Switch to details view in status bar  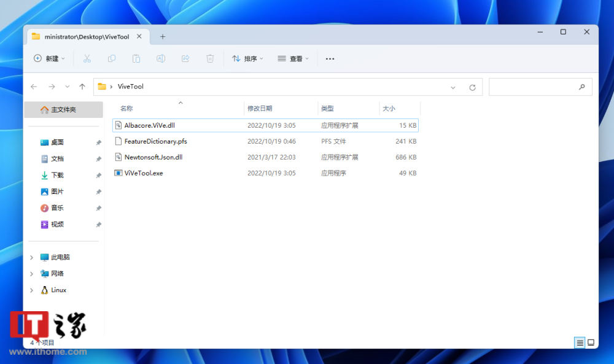point(580,343)
